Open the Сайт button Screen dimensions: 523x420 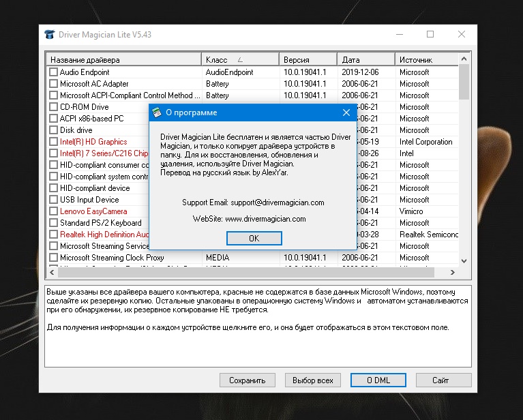point(444,380)
